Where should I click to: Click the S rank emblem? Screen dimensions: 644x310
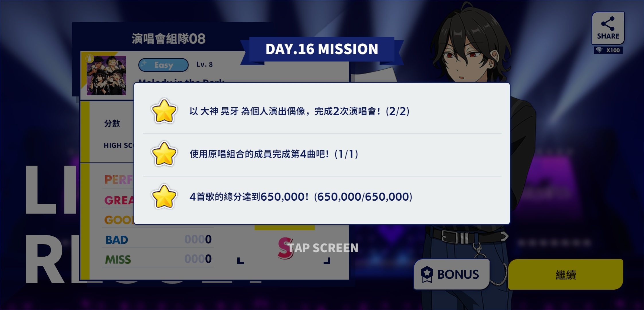[x=285, y=248]
